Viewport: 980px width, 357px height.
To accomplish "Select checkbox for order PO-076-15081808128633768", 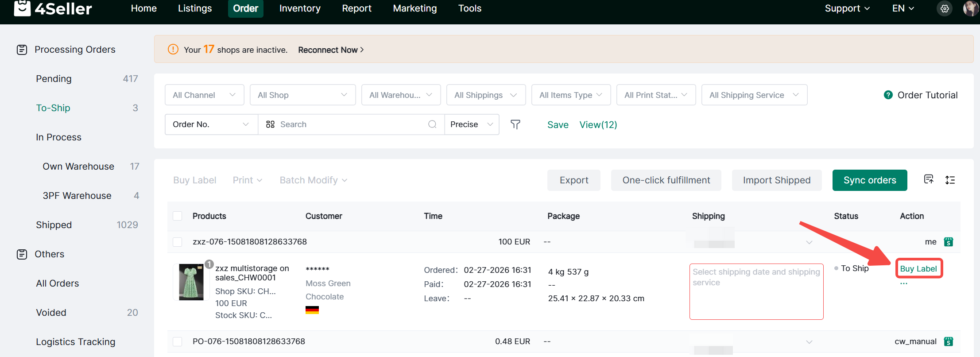I will pyautogui.click(x=178, y=341).
